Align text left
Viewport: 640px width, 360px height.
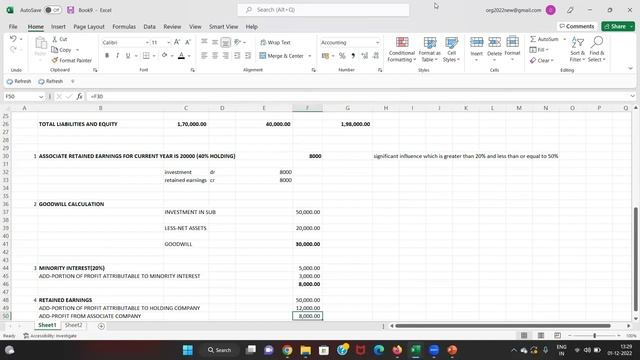(204, 56)
